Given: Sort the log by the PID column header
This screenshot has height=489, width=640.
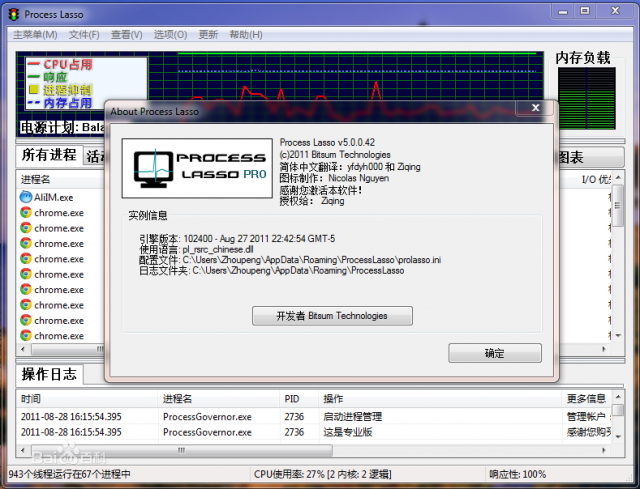Looking at the screenshot, I should 292,398.
